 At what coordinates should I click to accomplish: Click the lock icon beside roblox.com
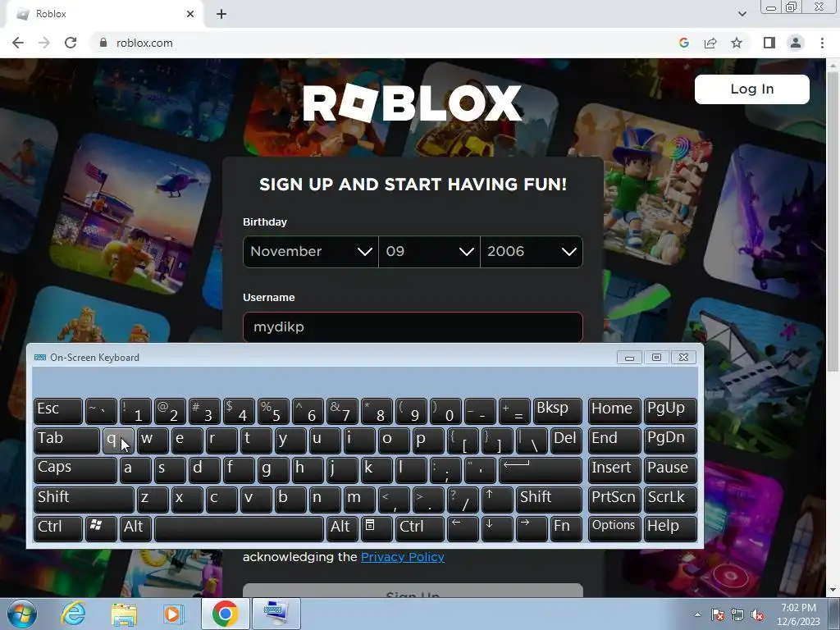[103, 43]
